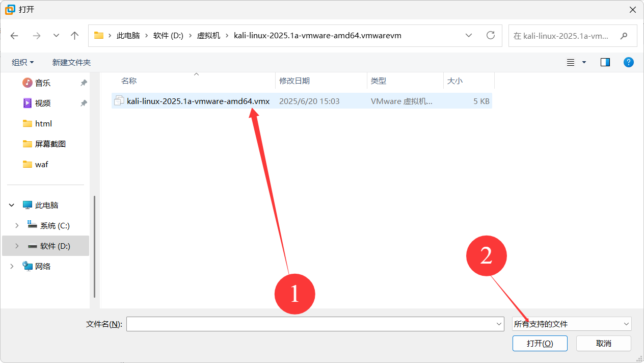The width and height of the screenshot is (644, 363).
Task: Go up one folder level
Action: [x=75, y=36]
